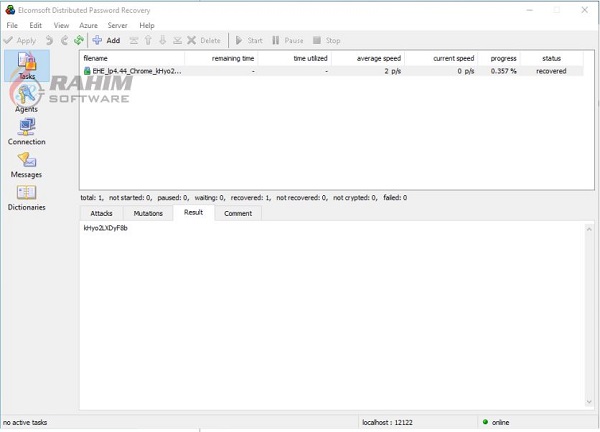The image size is (600, 432).
Task: Click the green online status indicator
Action: point(485,422)
